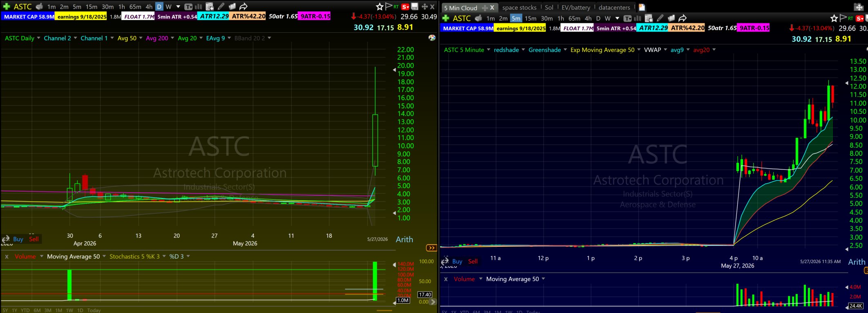This screenshot has width=868, height=313.
Task: Click the printer icon beside ASTC in the daily chart
Action: tap(39, 7)
